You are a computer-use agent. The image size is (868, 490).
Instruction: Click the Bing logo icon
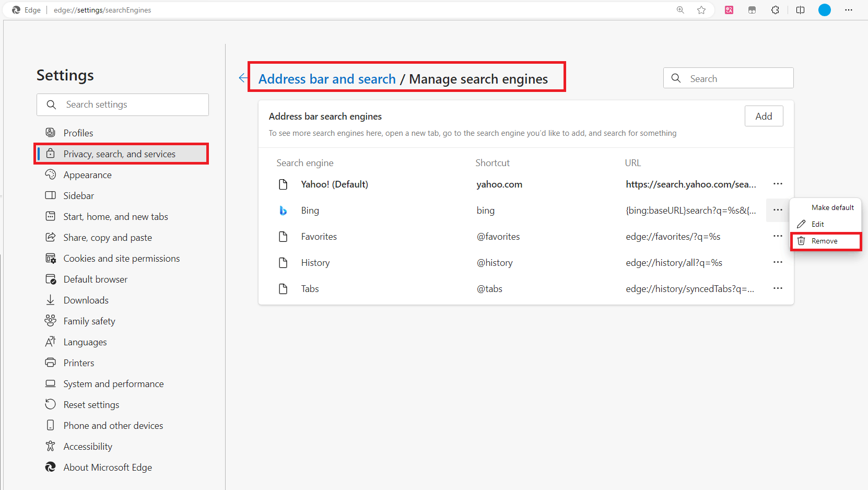[x=283, y=211]
